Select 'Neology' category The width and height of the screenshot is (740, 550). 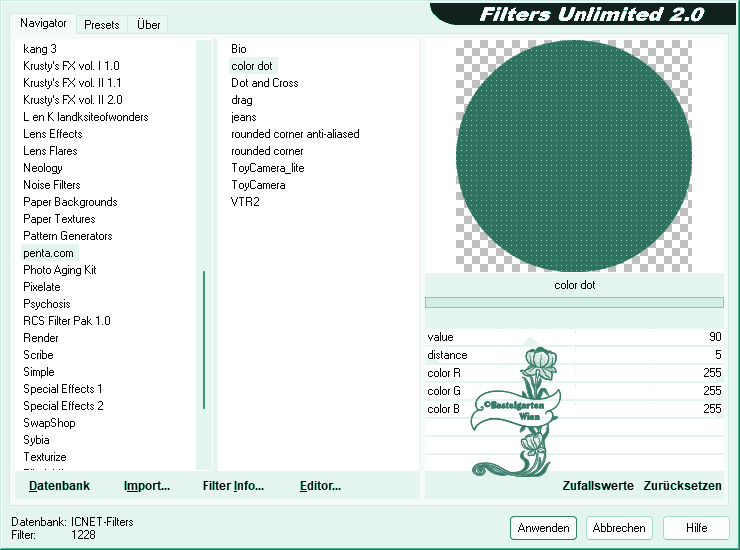[x=43, y=168]
